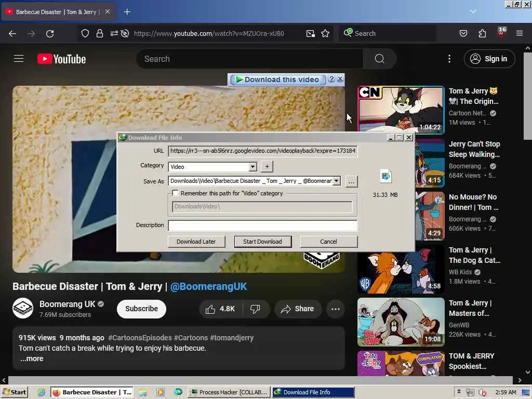Subscribe to Boomerang UK
The width and height of the screenshot is (532, 399).
coord(141,309)
